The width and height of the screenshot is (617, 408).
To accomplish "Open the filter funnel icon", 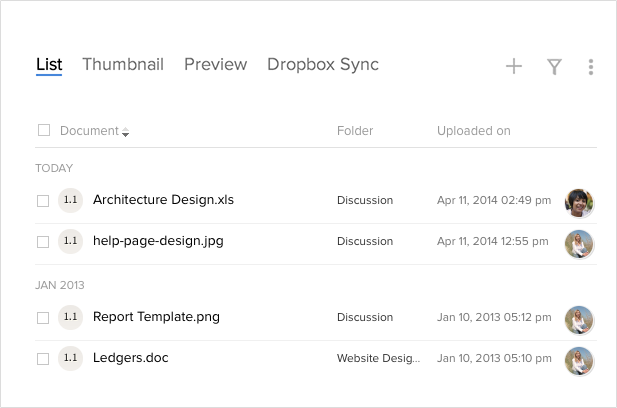I will (554, 67).
